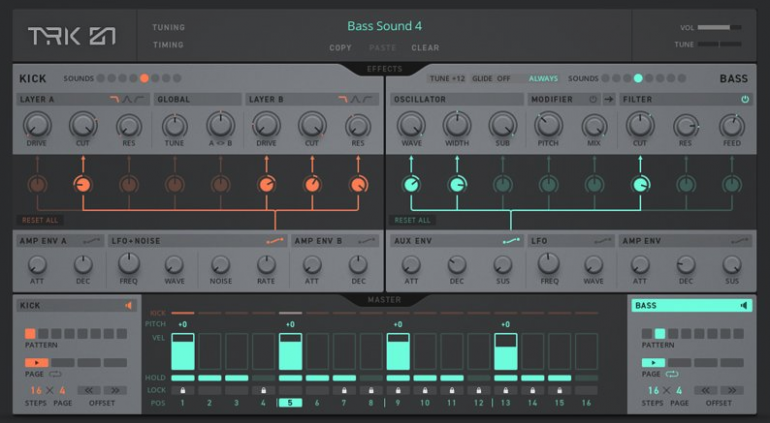770x423 pixels.
Task: Toggle lock on step 1
Action: 183,390
